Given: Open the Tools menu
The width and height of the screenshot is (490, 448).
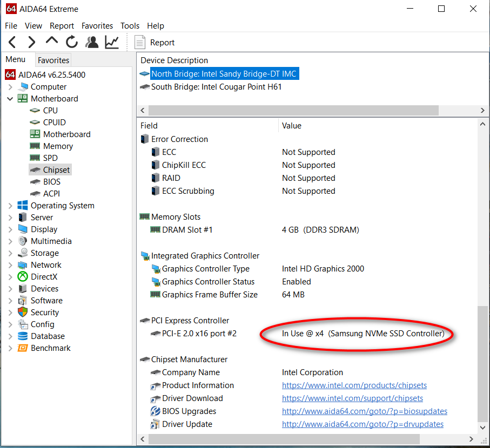Looking at the screenshot, I should point(130,26).
